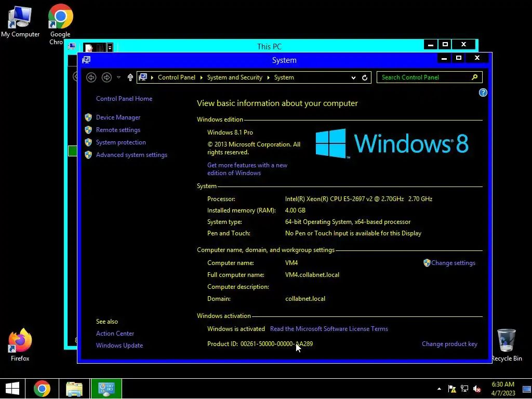Click shield icon beside Change settings

[427, 262]
